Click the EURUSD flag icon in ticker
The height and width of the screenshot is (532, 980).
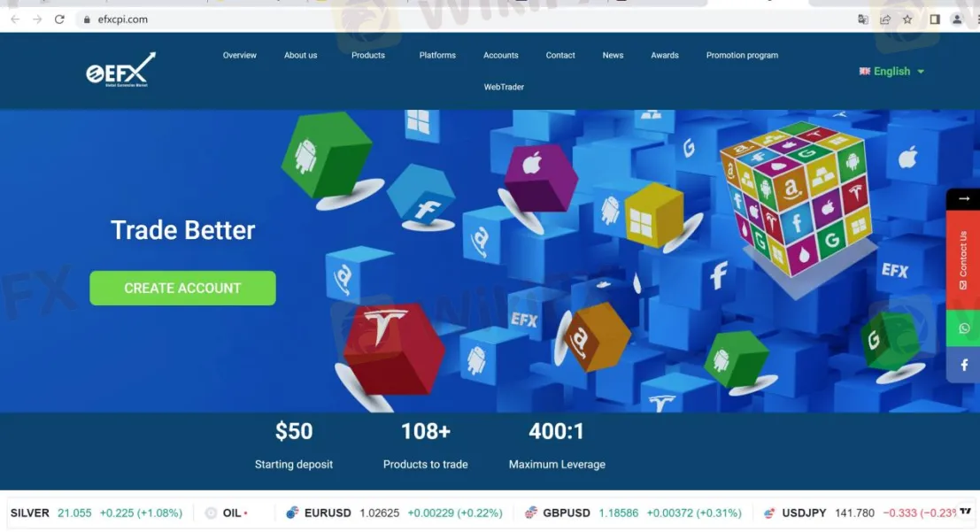292,513
